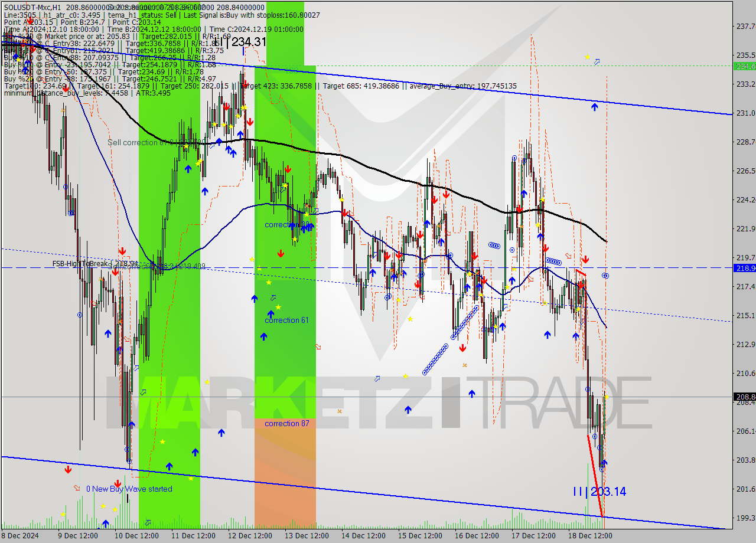Click the 203.8 price axis label

tap(745, 460)
